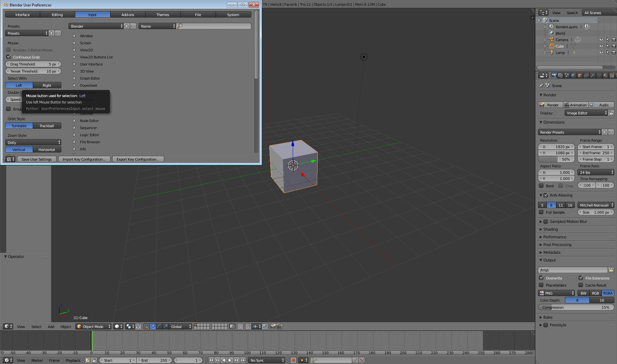This screenshot has width=617, height=364.
Task: Open the Material properties tab sphere icon
Action: tap(605, 75)
